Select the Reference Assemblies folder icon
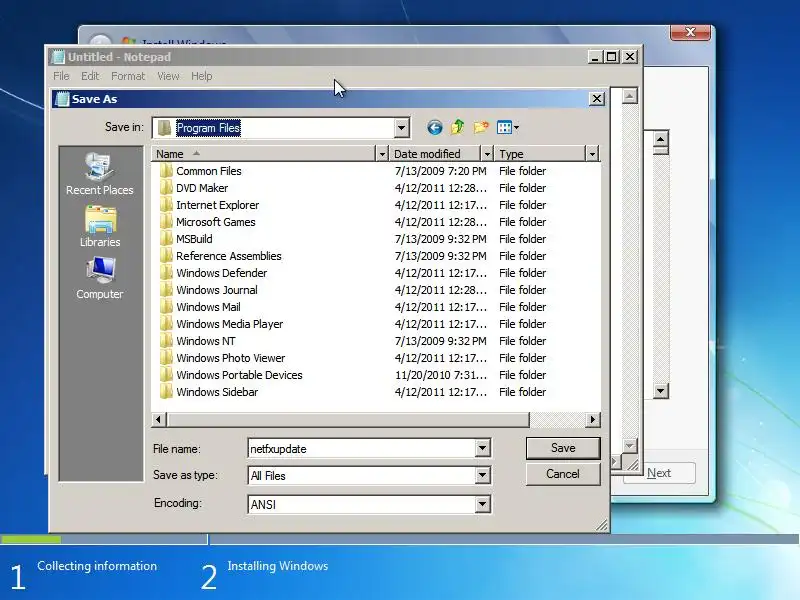The image size is (800, 600). [x=166, y=256]
